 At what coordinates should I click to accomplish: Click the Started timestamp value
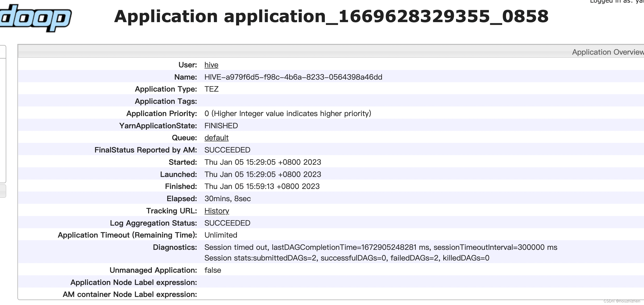[263, 162]
